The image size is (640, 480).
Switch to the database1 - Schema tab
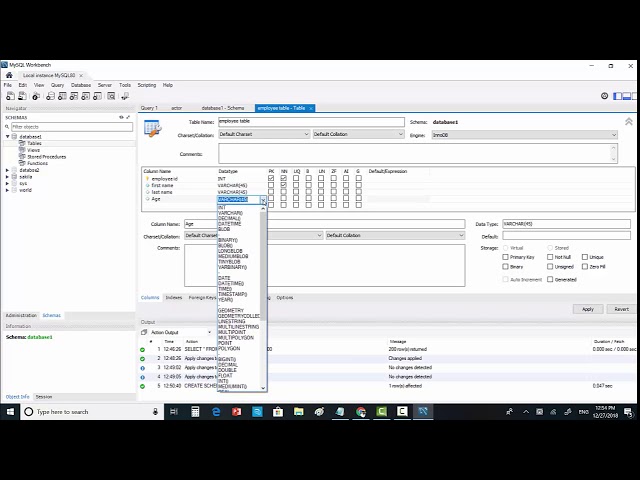pyautogui.click(x=223, y=108)
